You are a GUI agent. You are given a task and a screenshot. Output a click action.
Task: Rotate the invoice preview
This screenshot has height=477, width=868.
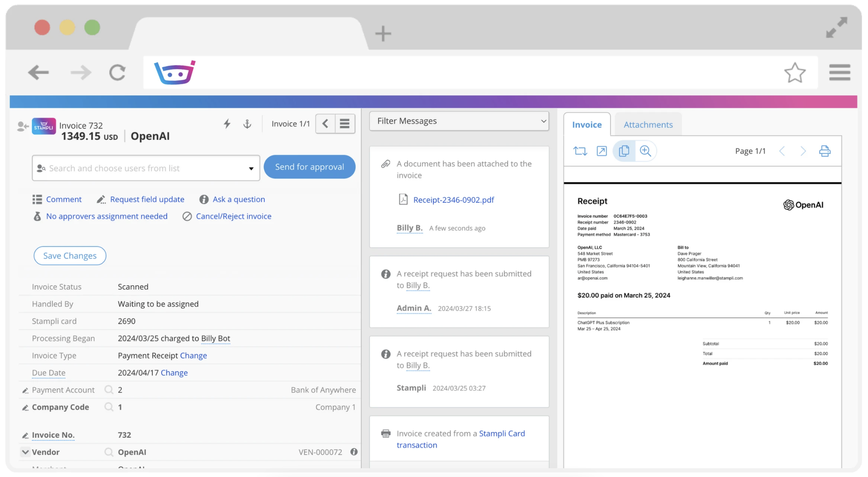pos(580,151)
